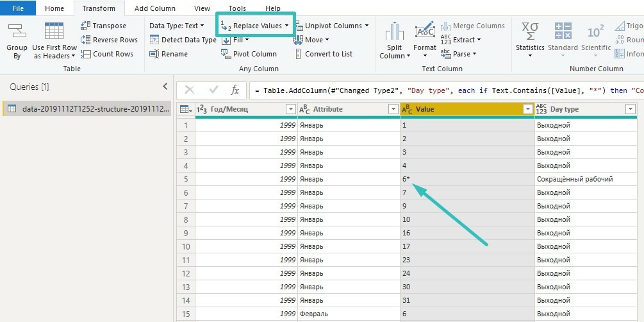Switch to Add Column tab

[x=155, y=8]
